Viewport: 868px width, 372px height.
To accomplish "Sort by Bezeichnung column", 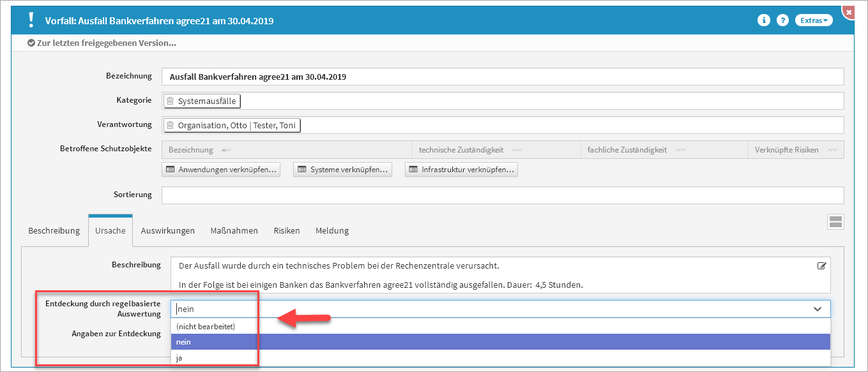I will pyautogui.click(x=225, y=150).
